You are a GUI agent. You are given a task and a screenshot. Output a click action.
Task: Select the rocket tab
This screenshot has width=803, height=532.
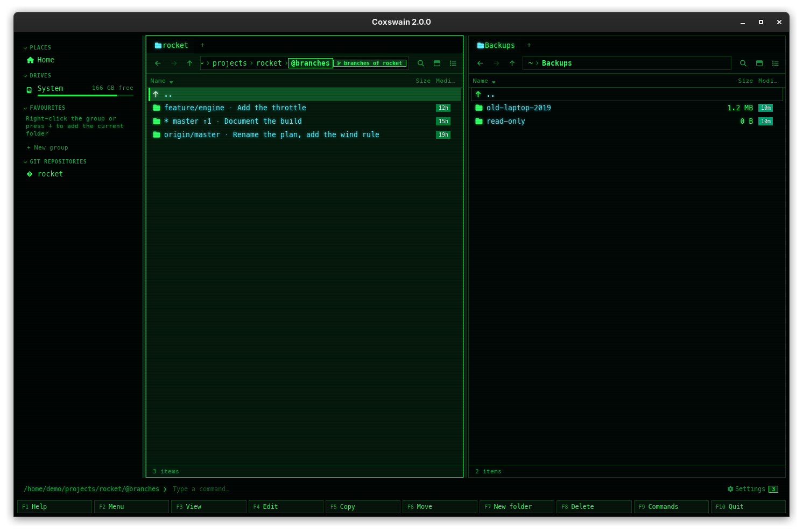[171, 46]
